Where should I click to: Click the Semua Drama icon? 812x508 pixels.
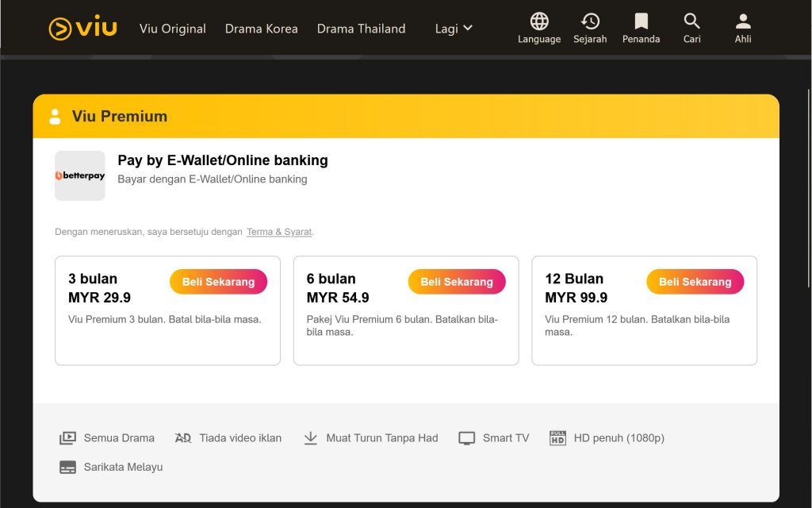67,438
